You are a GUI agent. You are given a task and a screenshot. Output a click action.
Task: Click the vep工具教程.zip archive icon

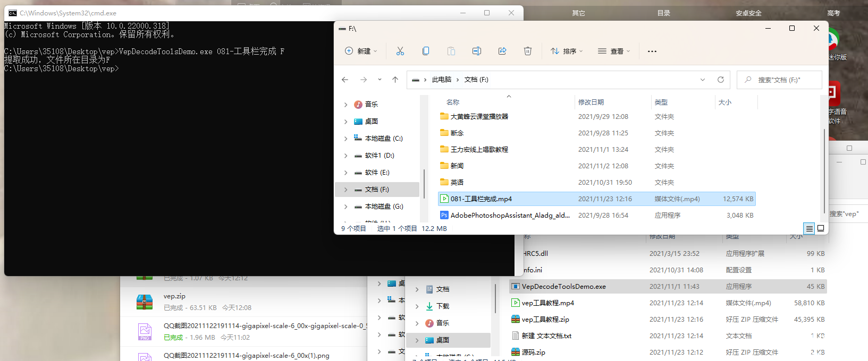click(515, 319)
